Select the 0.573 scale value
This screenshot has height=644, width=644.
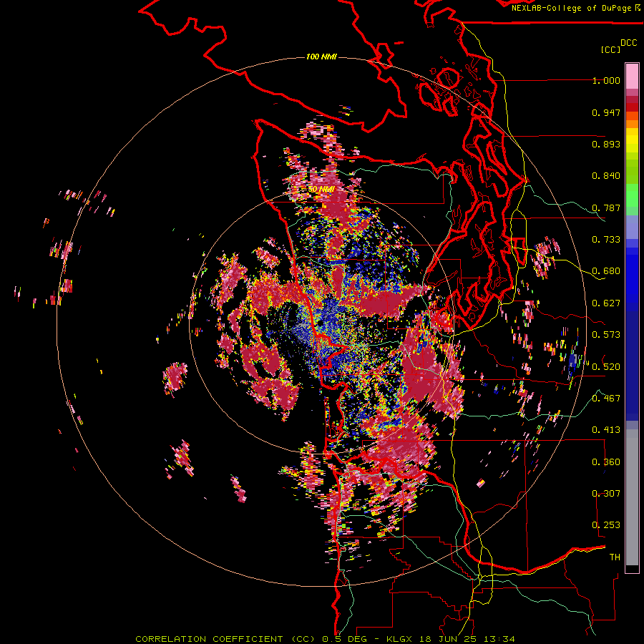click(606, 335)
